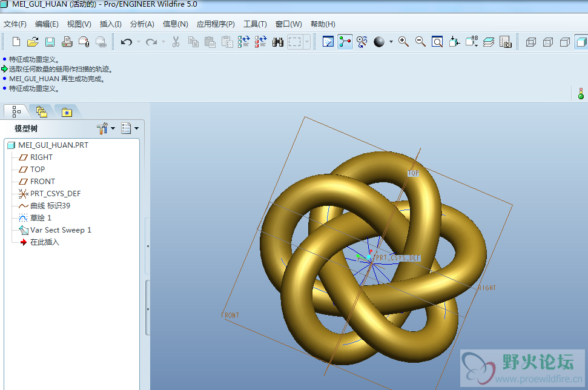This screenshot has height=390, width=588.
Task: Click the Redraw current view icon
Action: (x=328, y=42)
